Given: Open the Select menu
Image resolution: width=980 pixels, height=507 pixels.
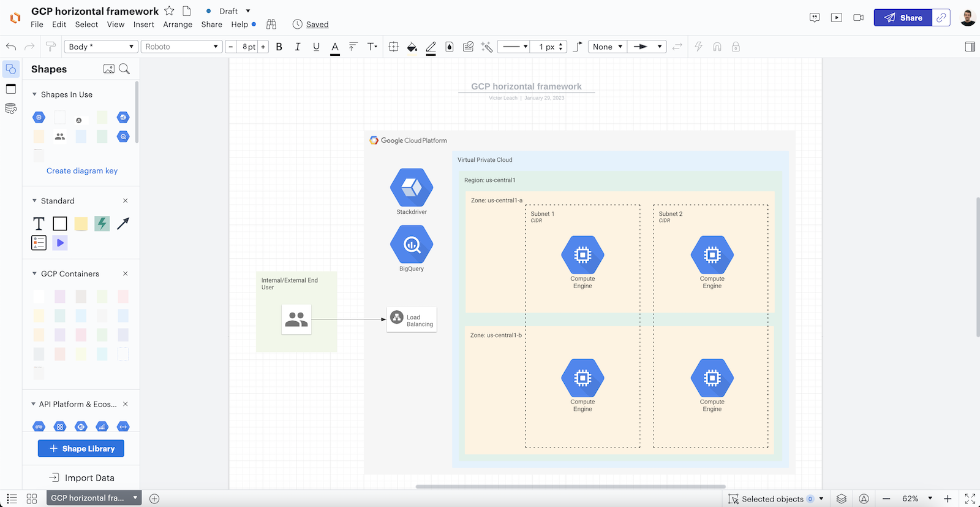Looking at the screenshot, I should click(x=86, y=25).
